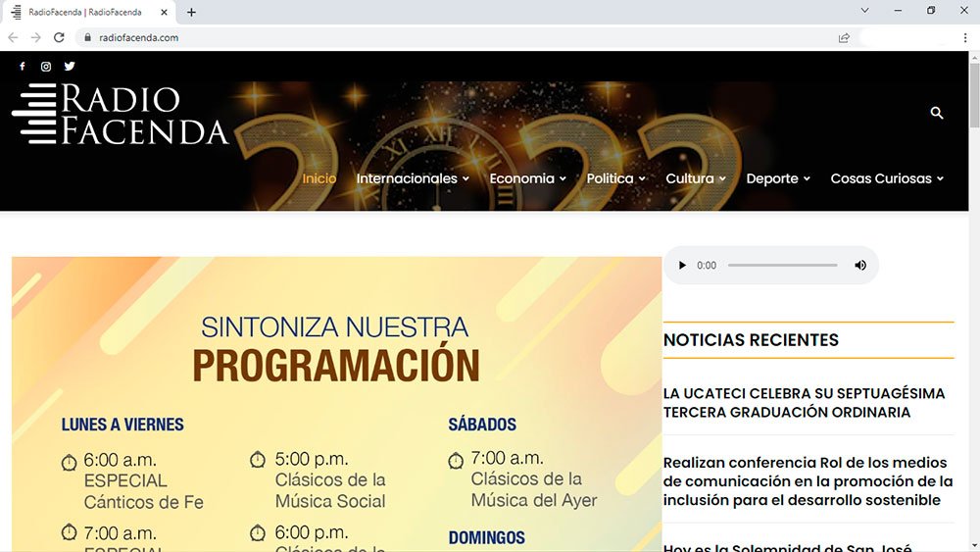Open Internacionales menu

coord(413,178)
